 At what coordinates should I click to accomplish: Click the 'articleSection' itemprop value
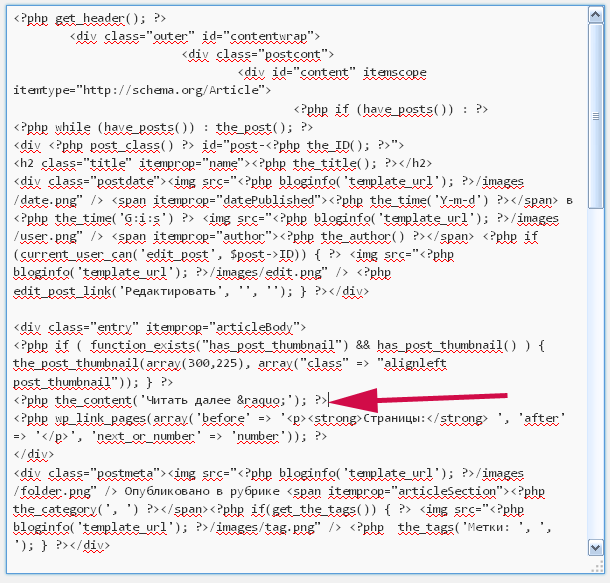[x=447, y=491]
